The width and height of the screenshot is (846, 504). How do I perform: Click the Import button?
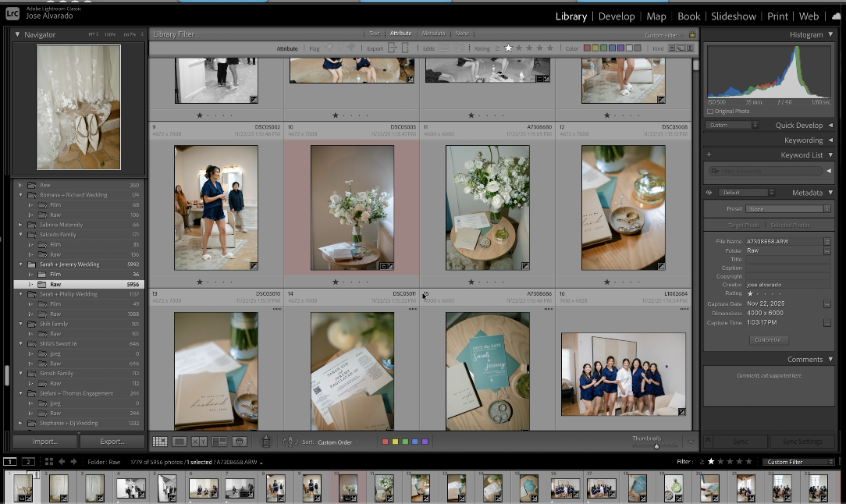click(x=45, y=442)
